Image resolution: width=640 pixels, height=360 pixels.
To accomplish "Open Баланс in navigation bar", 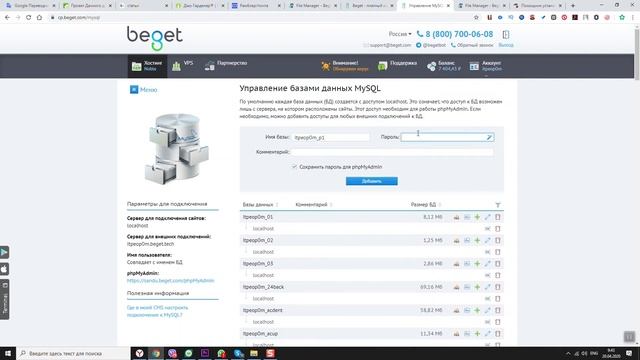I will [444, 66].
